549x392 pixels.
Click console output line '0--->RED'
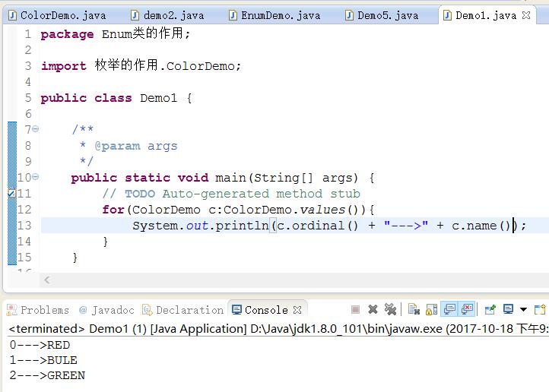pos(40,345)
